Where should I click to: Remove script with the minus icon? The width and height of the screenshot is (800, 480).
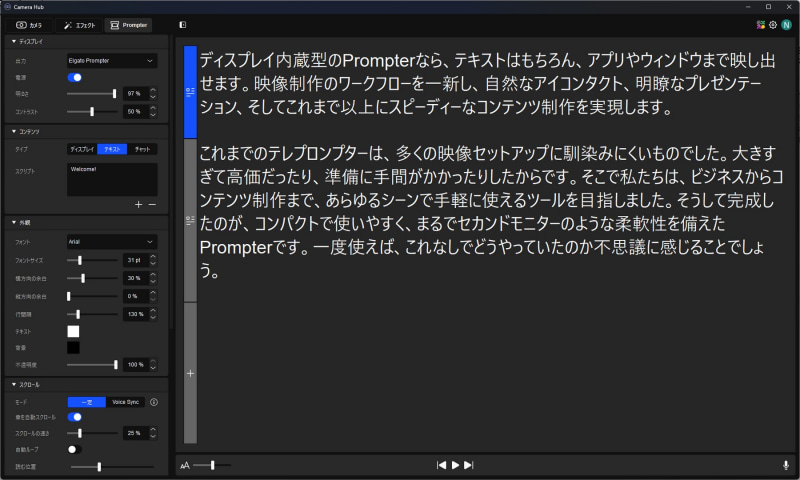click(x=152, y=204)
